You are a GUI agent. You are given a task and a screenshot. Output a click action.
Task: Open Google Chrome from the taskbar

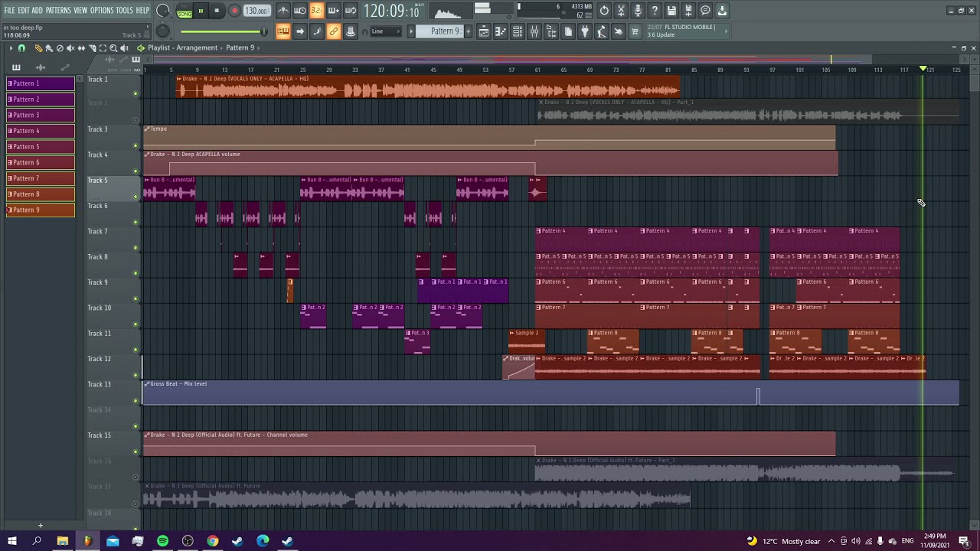click(213, 541)
